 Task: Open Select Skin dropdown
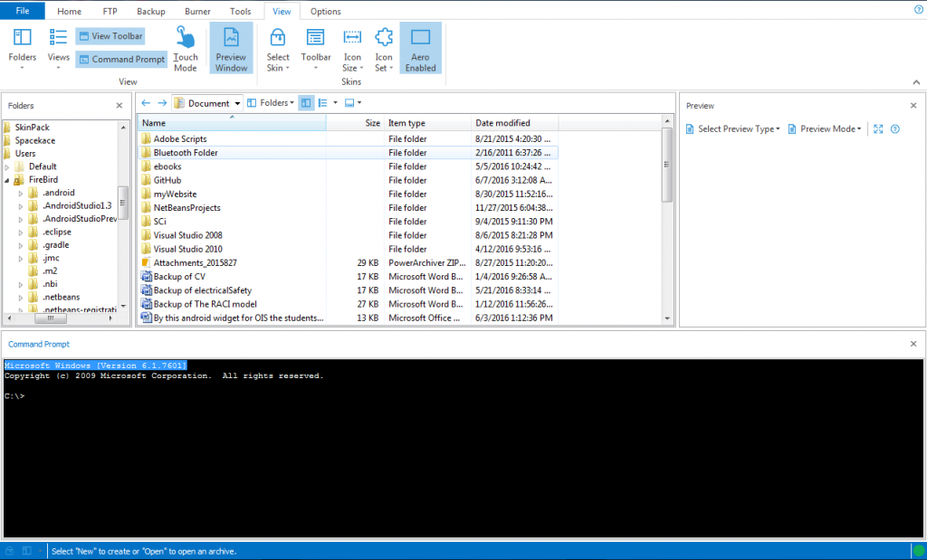point(278,49)
